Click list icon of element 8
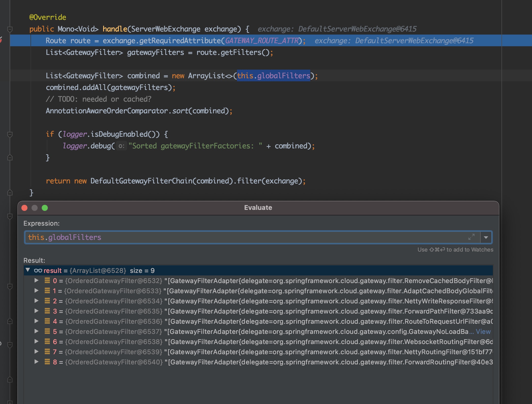The width and height of the screenshot is (532, 404). [47, 362]
